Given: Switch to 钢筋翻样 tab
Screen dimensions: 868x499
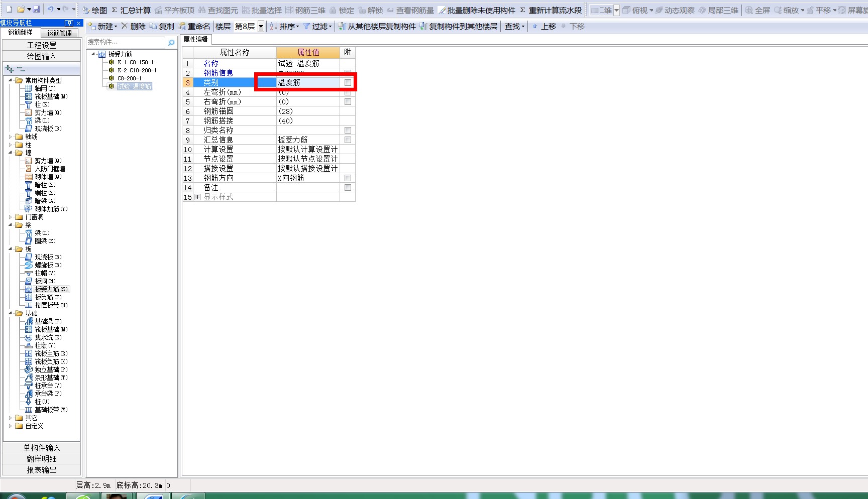Looking at the screenshot, I should (21, 33).
